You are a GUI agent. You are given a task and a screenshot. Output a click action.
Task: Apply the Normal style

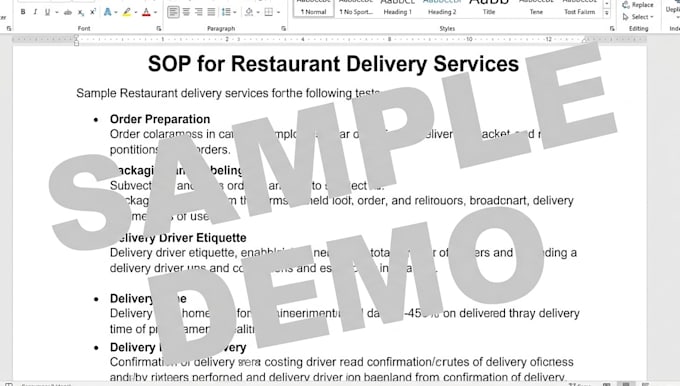point(314,9)
